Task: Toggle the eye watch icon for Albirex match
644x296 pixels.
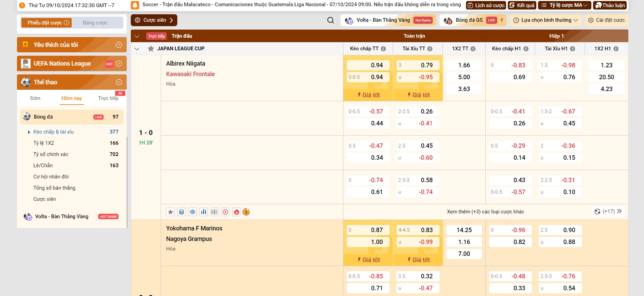Action: coord(193,212)
